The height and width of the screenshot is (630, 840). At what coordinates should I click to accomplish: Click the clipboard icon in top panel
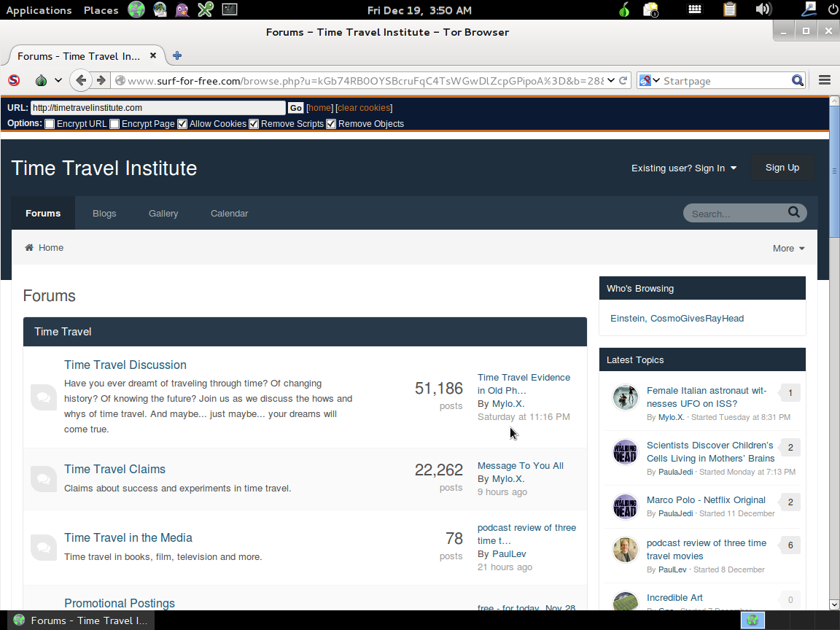[729, 9]
